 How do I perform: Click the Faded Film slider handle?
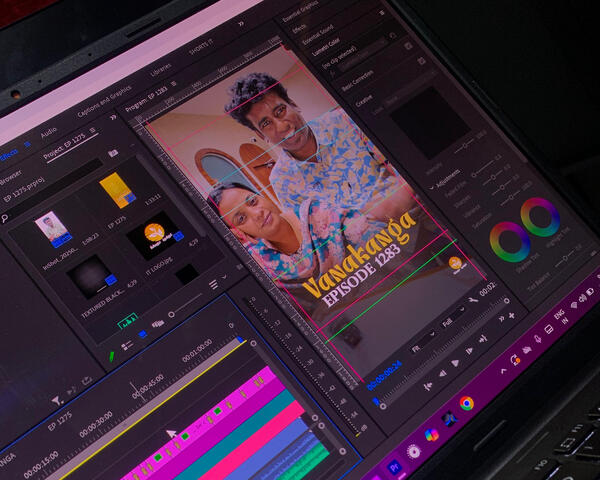coord(475,175)
